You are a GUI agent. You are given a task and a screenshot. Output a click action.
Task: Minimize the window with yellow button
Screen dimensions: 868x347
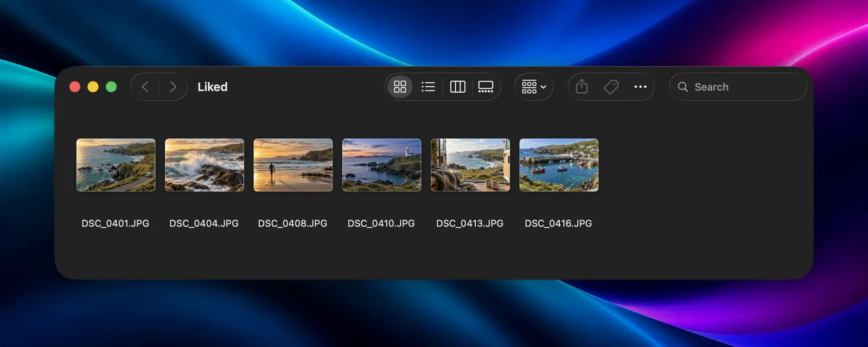coord(93,87)
